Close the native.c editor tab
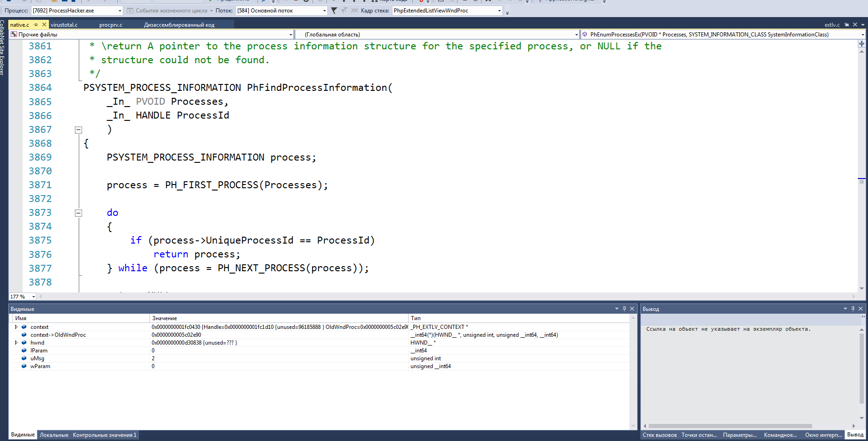Viewport: 868px width, 441px height. tap(44, 25)
